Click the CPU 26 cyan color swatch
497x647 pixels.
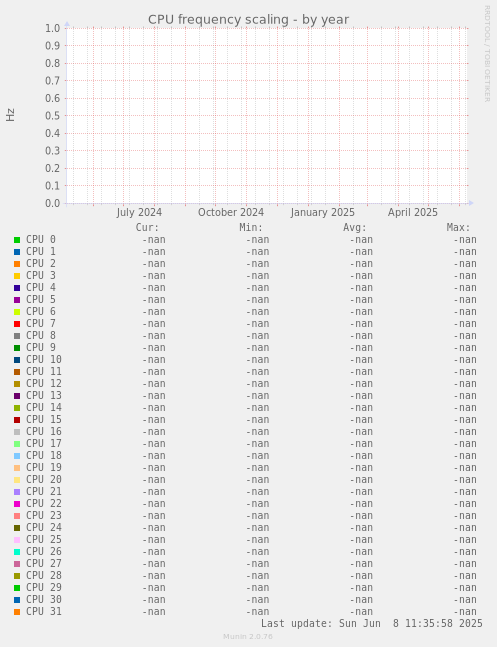(x=17, y=552)
